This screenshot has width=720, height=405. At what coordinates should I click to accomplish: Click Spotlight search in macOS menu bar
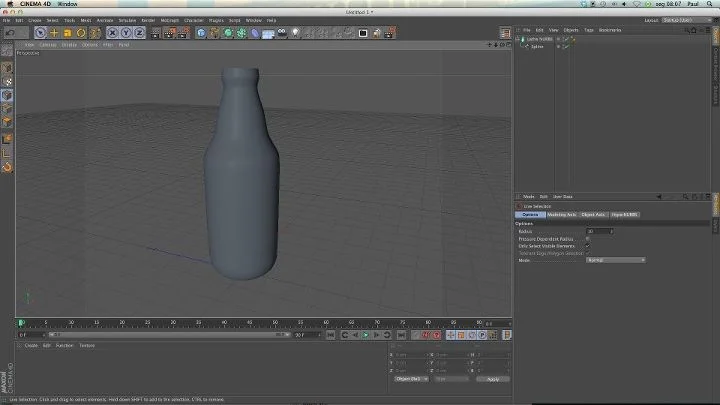click(710, 4)
